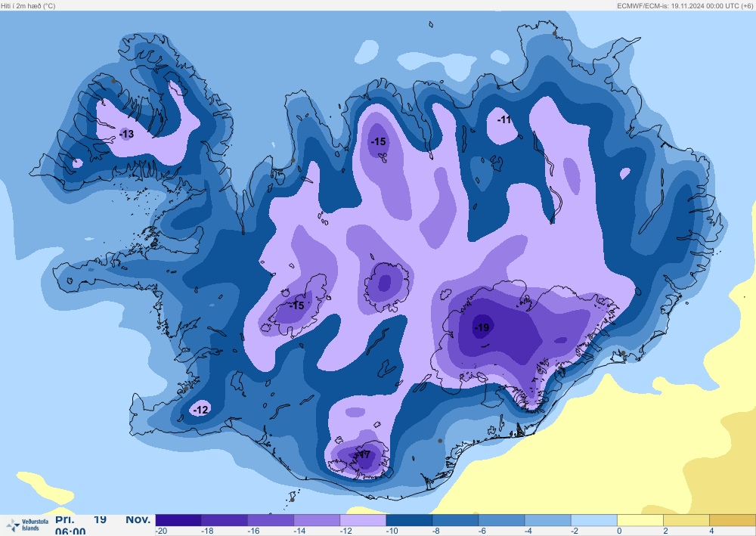Pick the dark blue -10 to -8 swatch
Image resolution: width=756 pixels, height=536 pixels.
click(409, 520)
